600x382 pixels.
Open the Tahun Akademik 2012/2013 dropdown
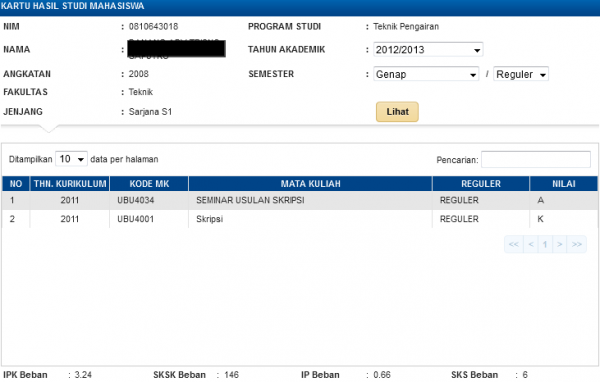(x=428, y=49)
